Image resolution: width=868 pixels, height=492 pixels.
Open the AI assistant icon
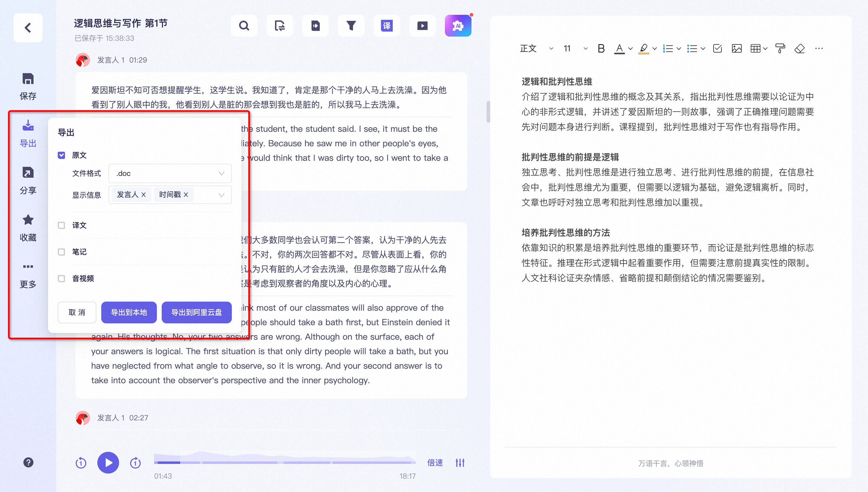coord(458,26)
